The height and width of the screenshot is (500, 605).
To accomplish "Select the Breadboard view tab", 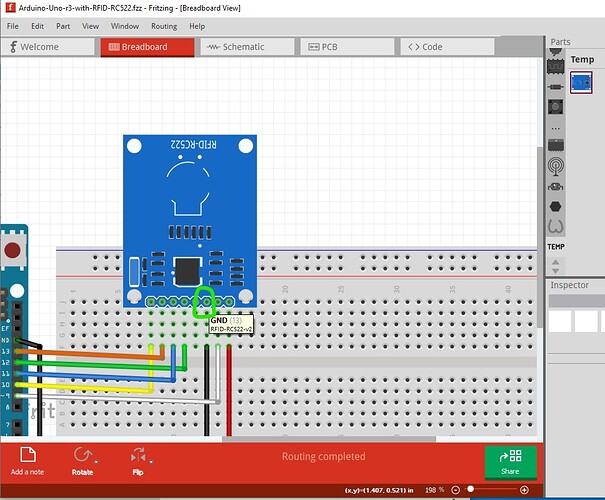I will pyautogui.click(x=147, y=47).
